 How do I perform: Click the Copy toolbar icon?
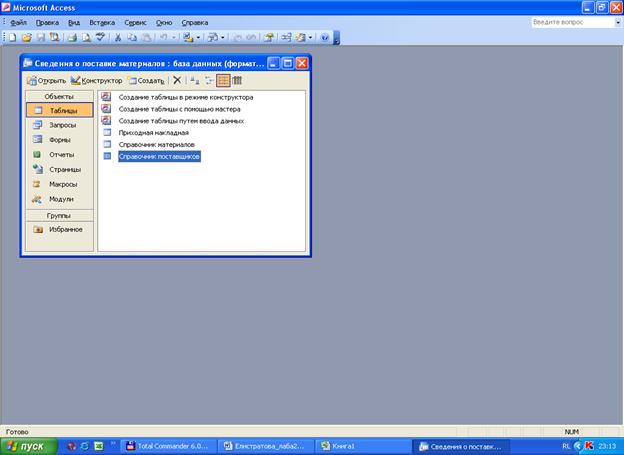[x=132, y=37]
